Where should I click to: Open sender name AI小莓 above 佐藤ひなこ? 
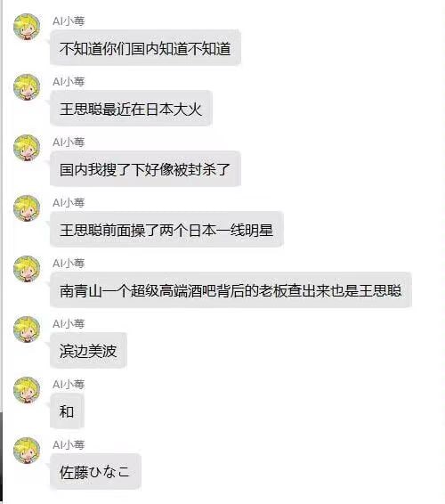(x=69, y=445)
